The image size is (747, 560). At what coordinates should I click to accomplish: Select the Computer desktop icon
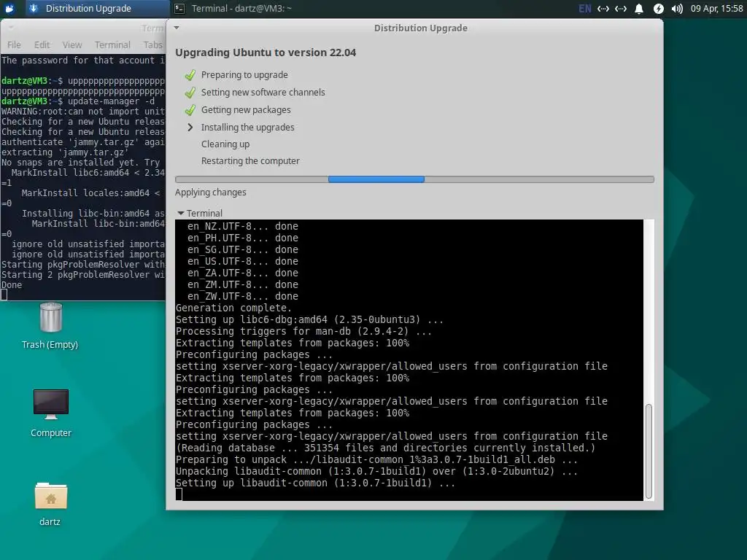pyautogui.click(x=50, y=413)
